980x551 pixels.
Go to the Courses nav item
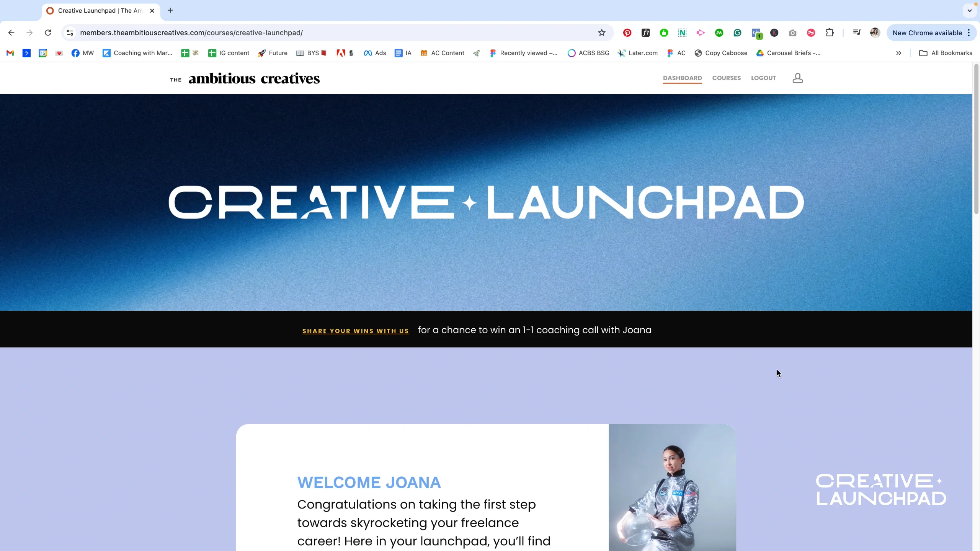(x=726, y=78)
